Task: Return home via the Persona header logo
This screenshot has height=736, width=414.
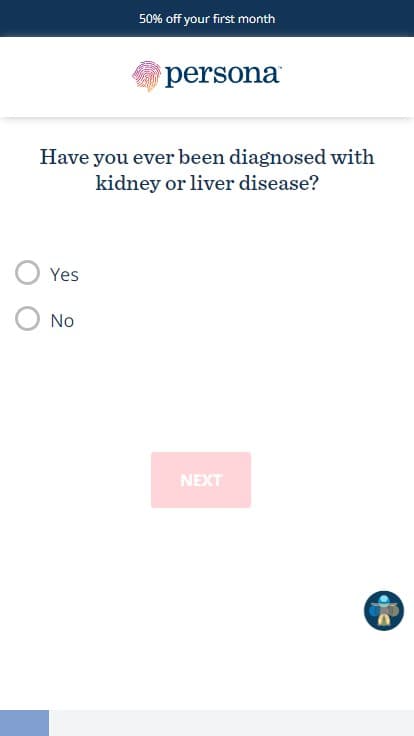Action: (207, 76)
